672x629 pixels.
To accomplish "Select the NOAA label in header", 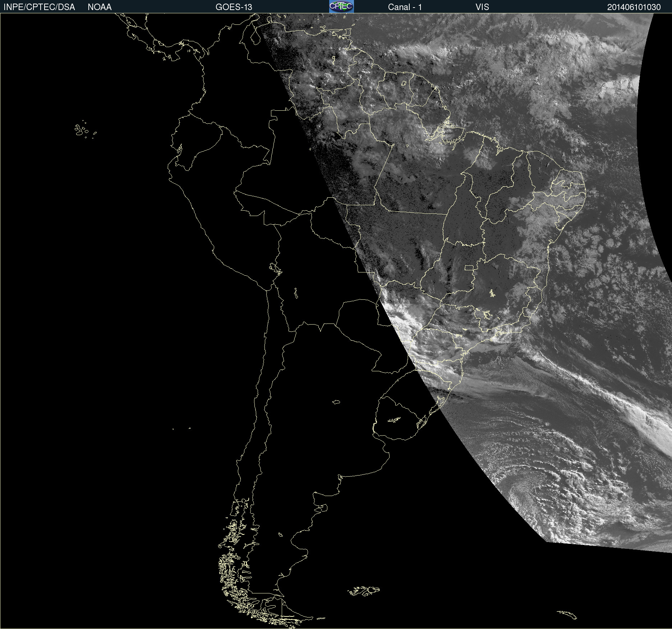I will (100, 7).
